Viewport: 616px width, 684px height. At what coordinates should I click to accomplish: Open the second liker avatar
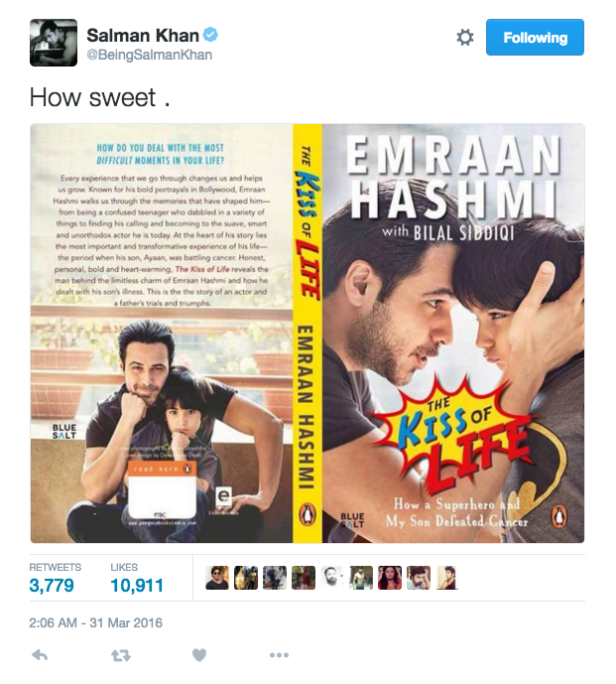(x=246, y=578)
